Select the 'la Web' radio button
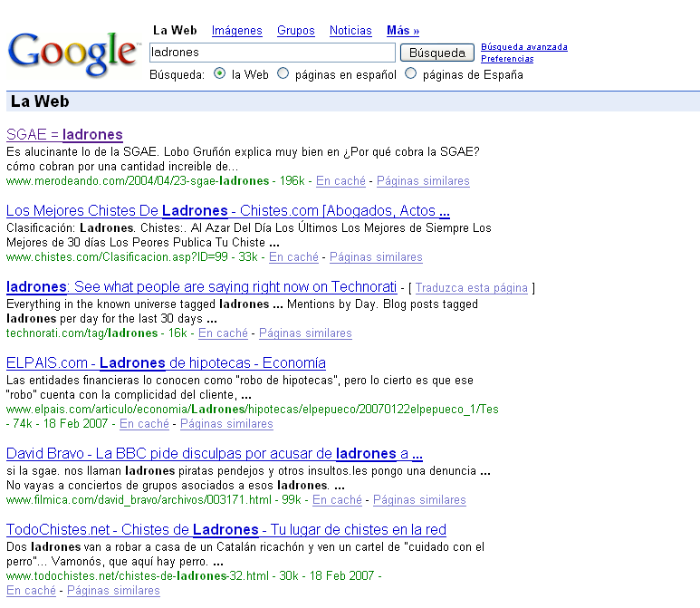Screen dimensions: 700x608 click(x=220, y=73)
